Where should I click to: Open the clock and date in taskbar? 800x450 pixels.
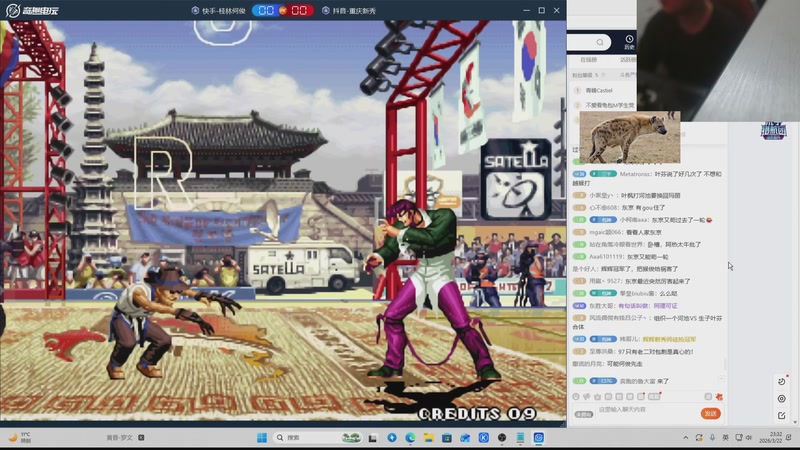[x=770, y=437]
